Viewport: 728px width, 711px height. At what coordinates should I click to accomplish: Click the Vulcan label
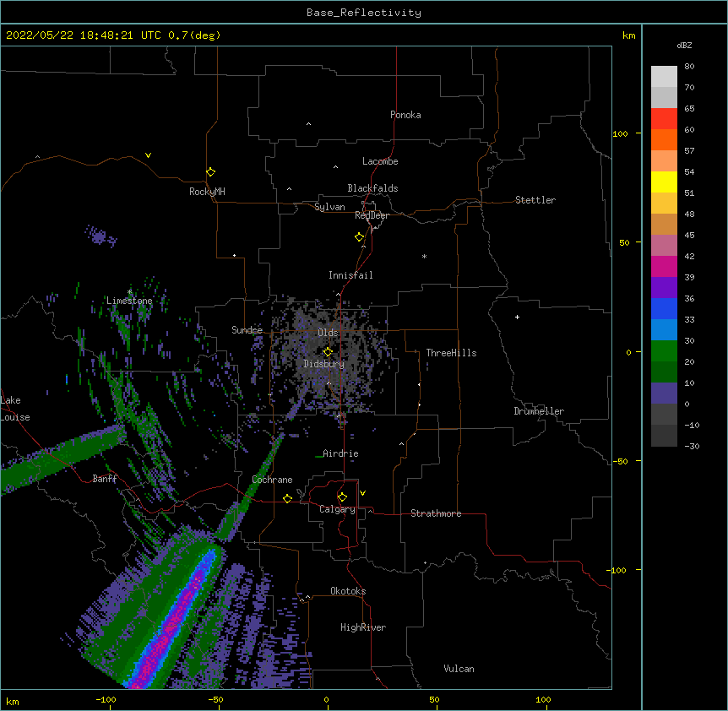[x=459, y=669]
